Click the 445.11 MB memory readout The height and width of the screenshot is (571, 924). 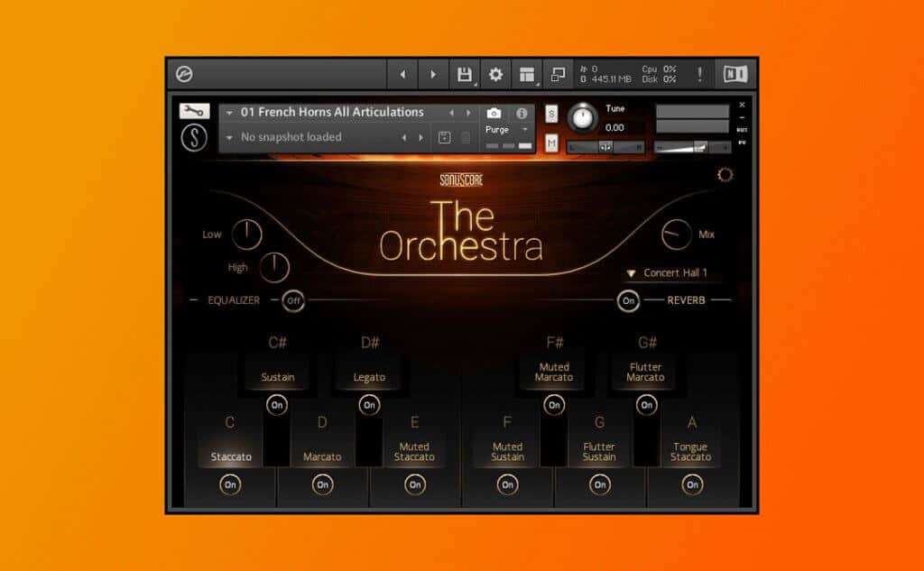point(611,79)
